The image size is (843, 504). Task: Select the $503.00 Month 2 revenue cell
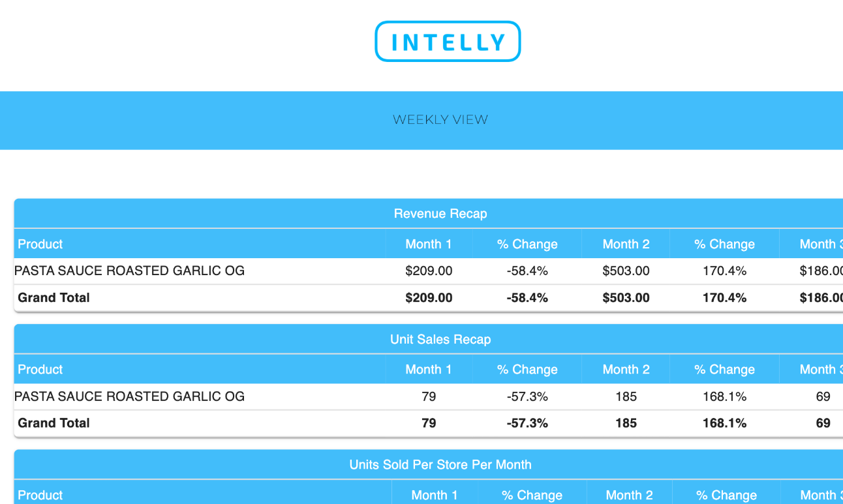pos(626,271)
